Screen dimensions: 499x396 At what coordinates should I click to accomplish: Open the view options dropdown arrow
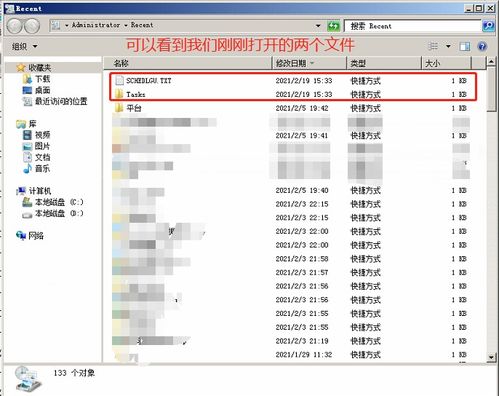click(448, 46)
